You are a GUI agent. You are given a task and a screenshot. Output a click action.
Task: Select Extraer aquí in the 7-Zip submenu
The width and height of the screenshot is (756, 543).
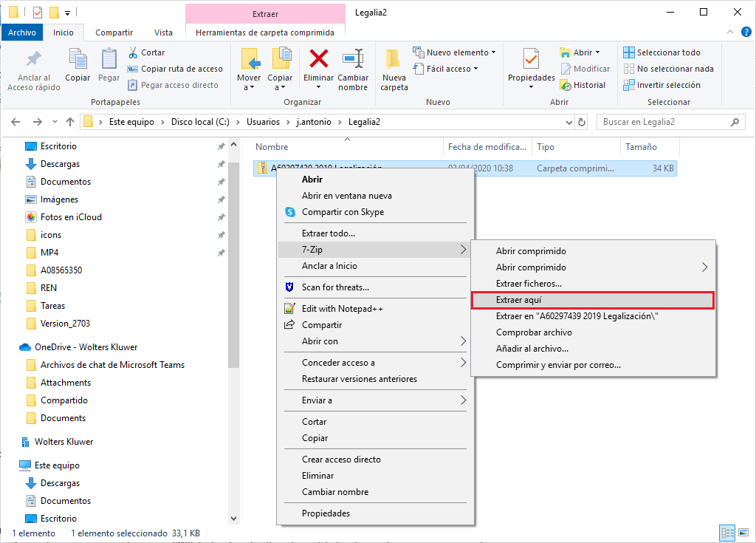(593, 300)
